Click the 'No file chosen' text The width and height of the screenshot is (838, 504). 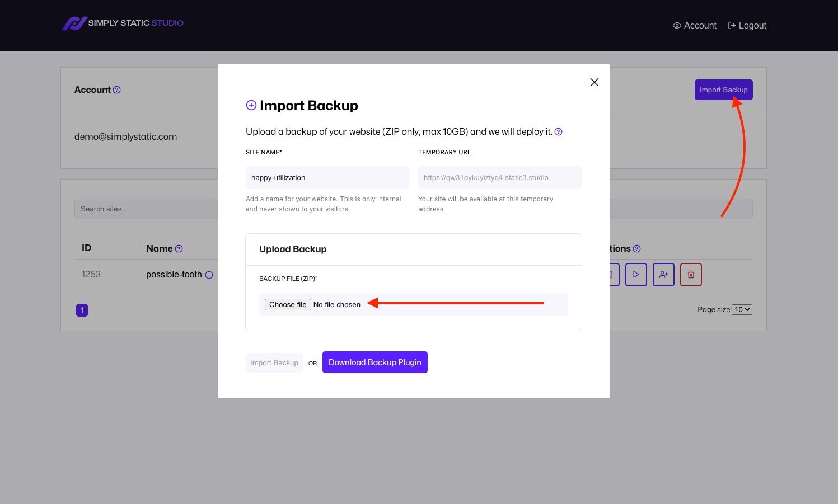337,305
